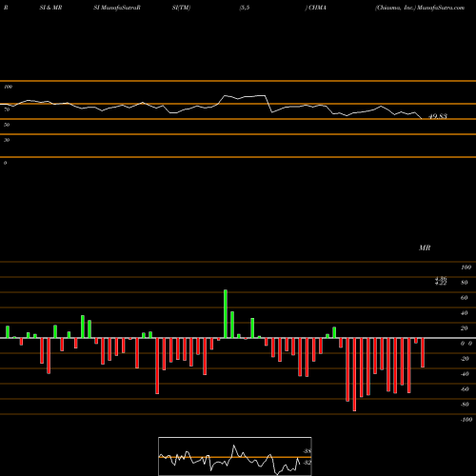Click the '(Chiasma, Inc.) MunafaSutra.com' title text
The height and width of the screenshot is (476, 476).
click(420, 8)
